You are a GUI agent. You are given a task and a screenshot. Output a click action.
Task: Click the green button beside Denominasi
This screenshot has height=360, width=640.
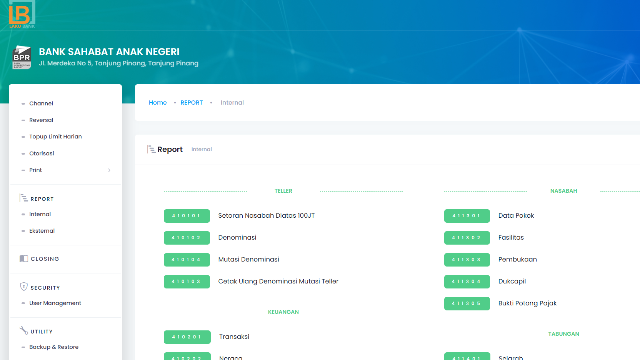point(187,238)
